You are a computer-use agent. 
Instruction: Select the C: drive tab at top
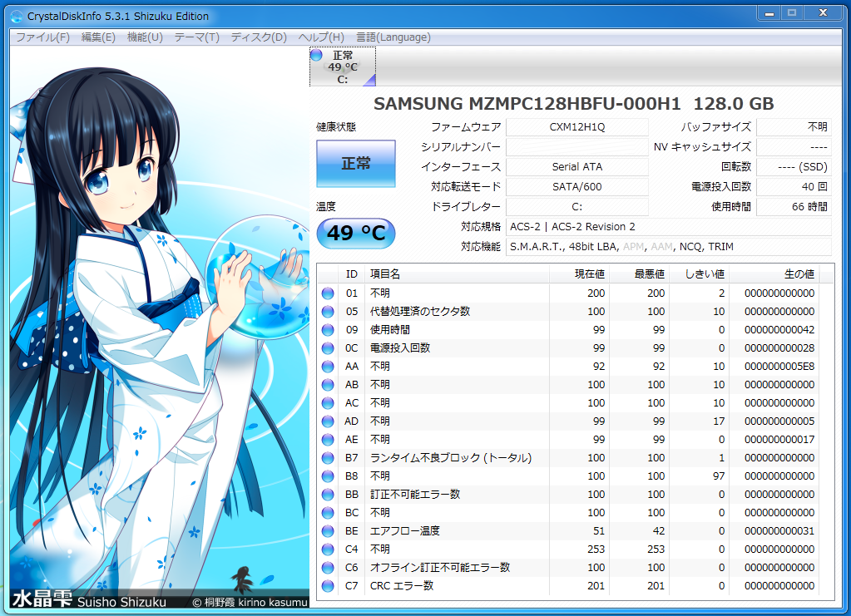[x=343, y=67]
